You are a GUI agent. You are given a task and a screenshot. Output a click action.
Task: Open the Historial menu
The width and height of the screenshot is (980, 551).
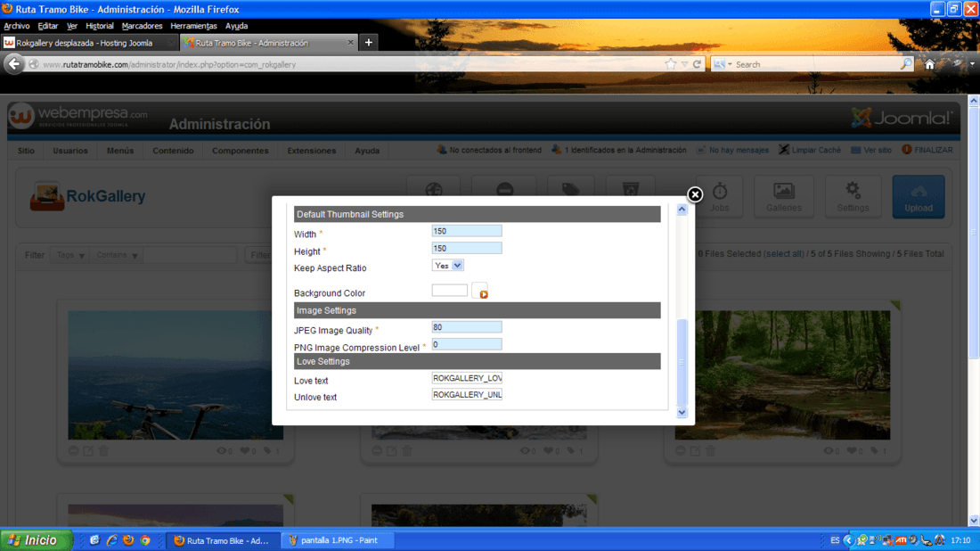[100, 26]
